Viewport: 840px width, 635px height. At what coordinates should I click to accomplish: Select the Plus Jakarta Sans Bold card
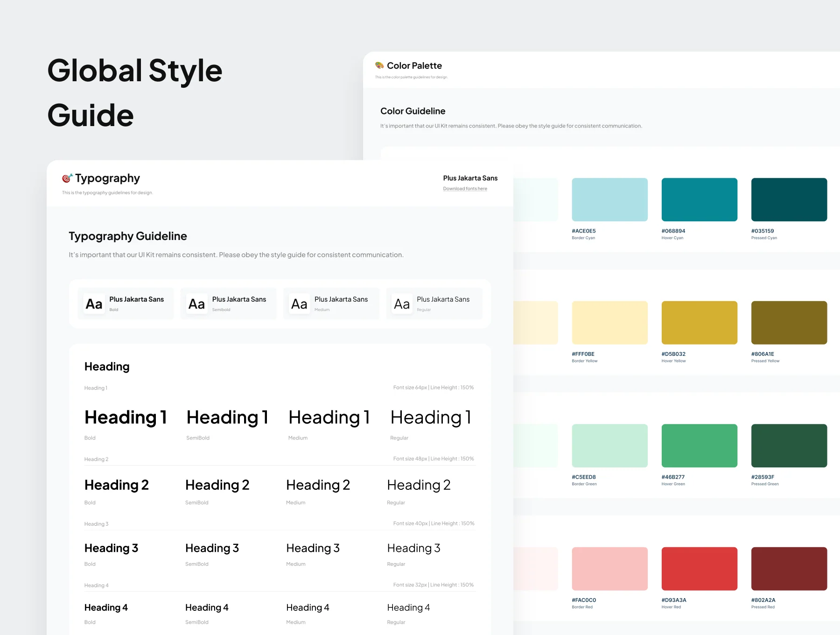click(126, 303)
